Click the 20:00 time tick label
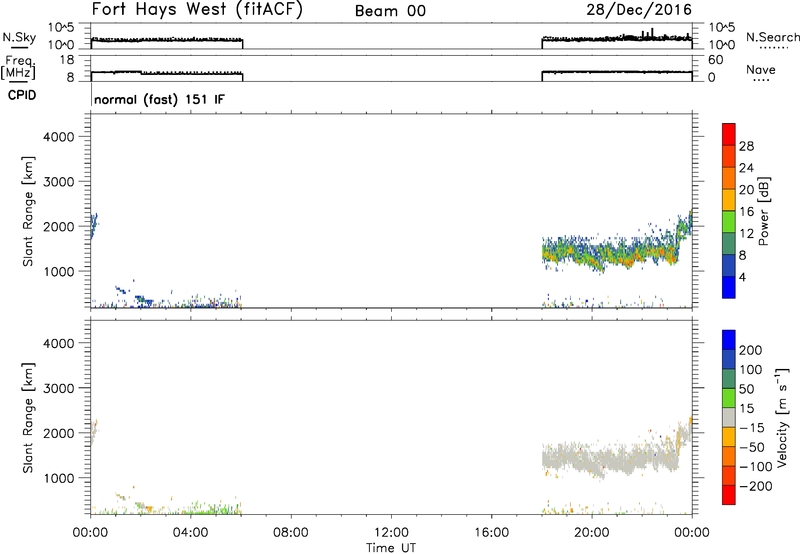This screenshot has height=554, width=800. point(591,533)
